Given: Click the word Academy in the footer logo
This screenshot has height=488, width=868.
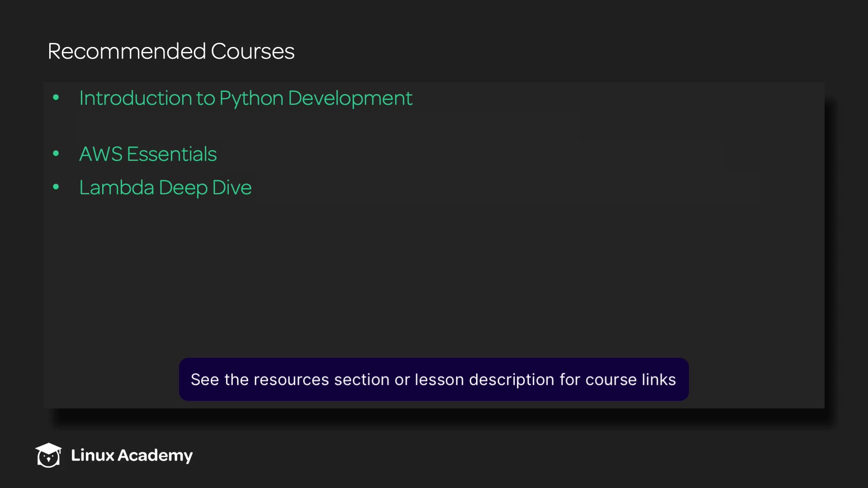Looking at the screenshot, I should pyautogui.click(x=155, y=455).
